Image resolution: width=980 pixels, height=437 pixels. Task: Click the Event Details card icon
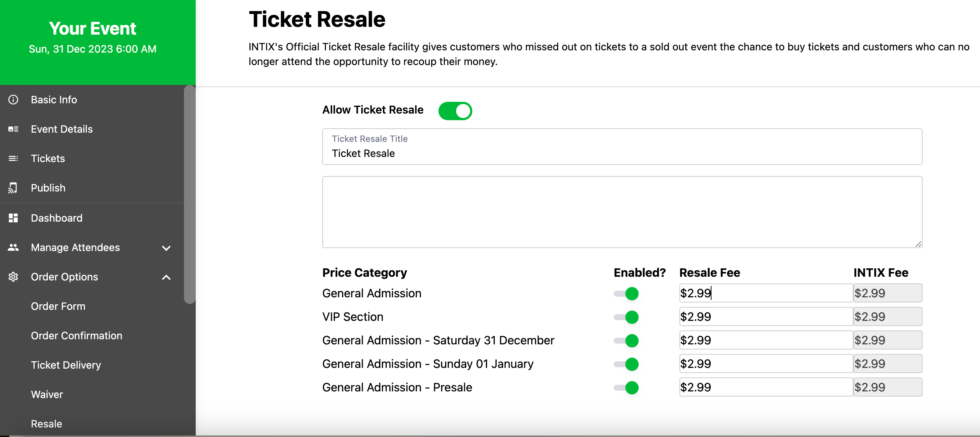click(13, 129)
